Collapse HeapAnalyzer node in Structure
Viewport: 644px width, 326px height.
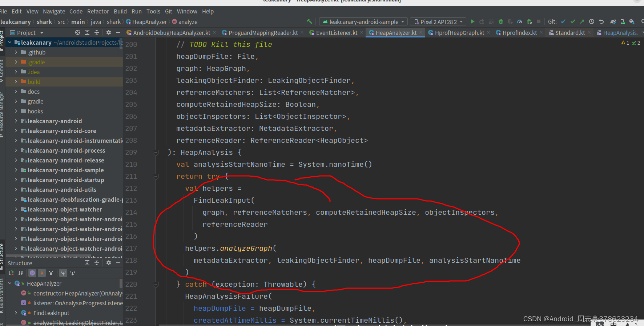pyautogui.click(x=10, y=283)
